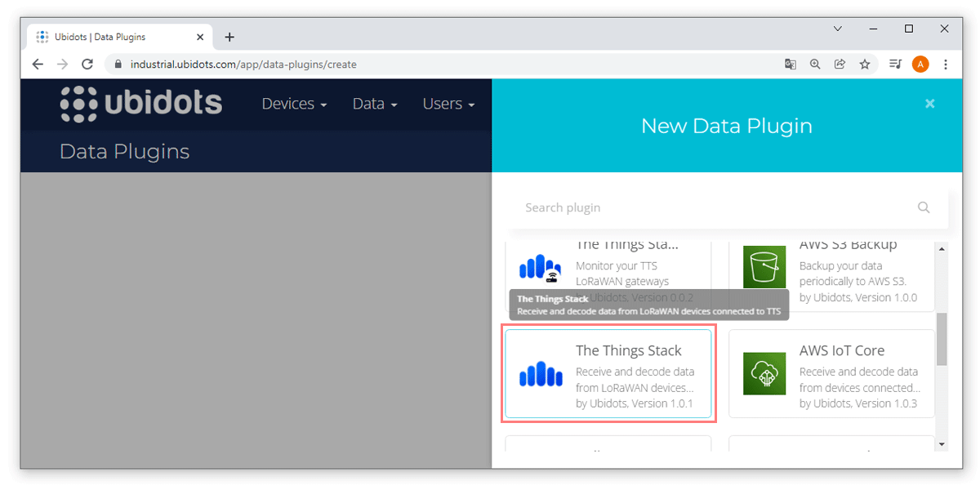Close the New Data Plugin panel

point(929,104)
